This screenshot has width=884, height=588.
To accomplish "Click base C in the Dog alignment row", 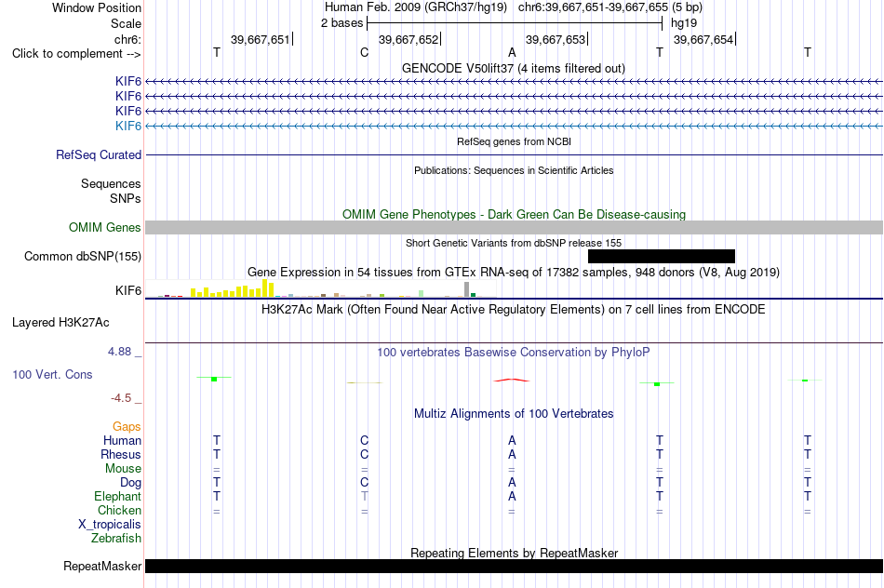I will click(364, 483).
